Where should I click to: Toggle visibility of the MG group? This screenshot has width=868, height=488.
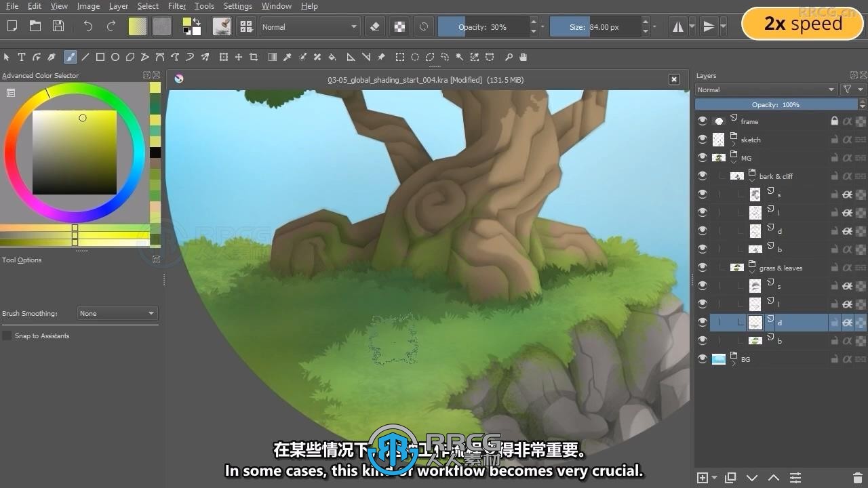(703, 158)
